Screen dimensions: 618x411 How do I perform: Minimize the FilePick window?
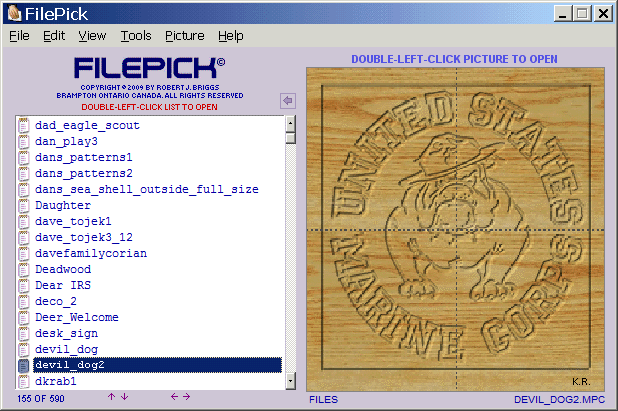click(562, 14)
